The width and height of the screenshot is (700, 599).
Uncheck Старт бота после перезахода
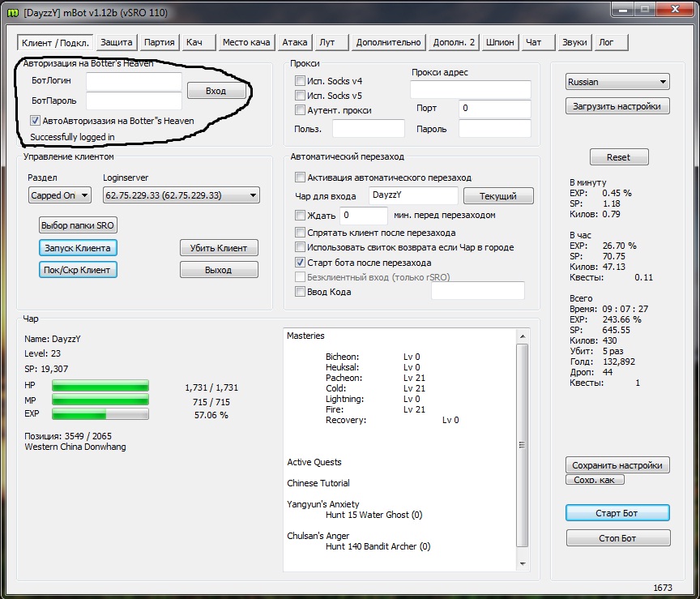(x=301, y=263)
